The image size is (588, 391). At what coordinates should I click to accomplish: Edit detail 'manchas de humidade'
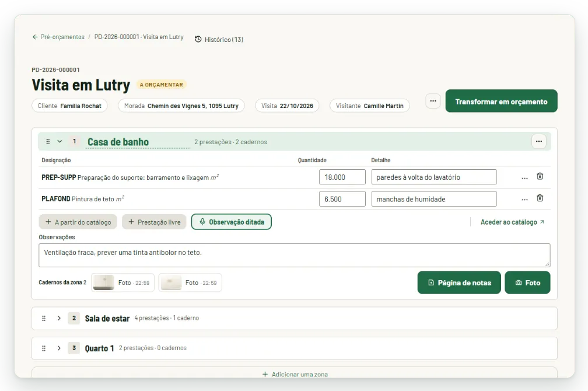pyautogui.click(x=434, y=199)
